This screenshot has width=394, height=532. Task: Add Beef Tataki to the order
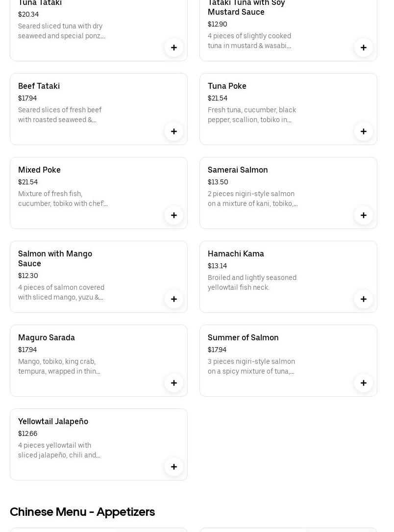pos(174,131)
